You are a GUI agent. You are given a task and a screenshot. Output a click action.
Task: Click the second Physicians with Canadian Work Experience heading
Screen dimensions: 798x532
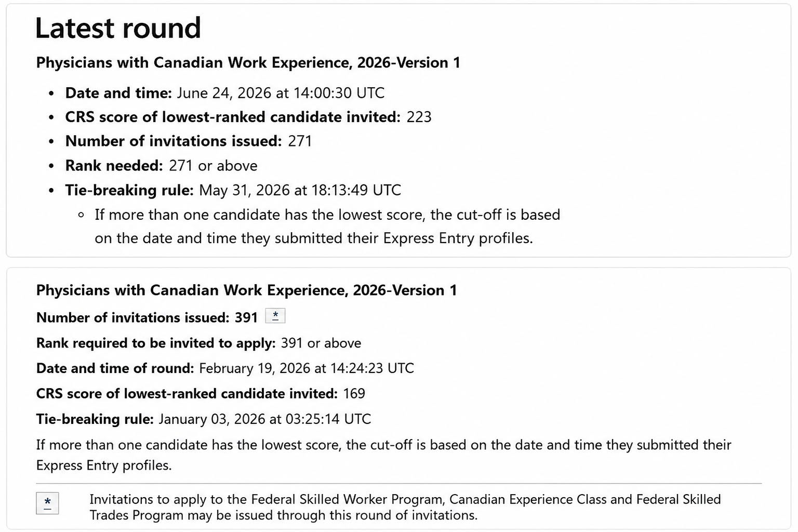[x=246, y=290]
